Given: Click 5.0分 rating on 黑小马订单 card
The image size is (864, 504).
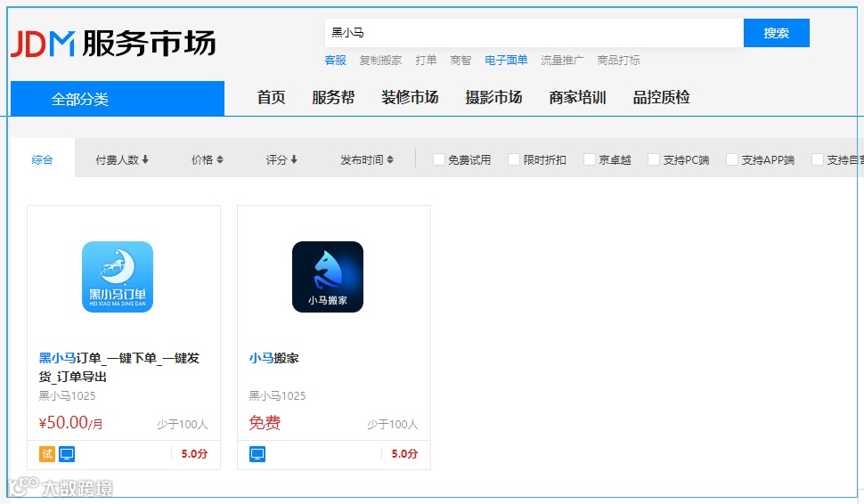Looking at the screenshot, I should click(194, 454).
